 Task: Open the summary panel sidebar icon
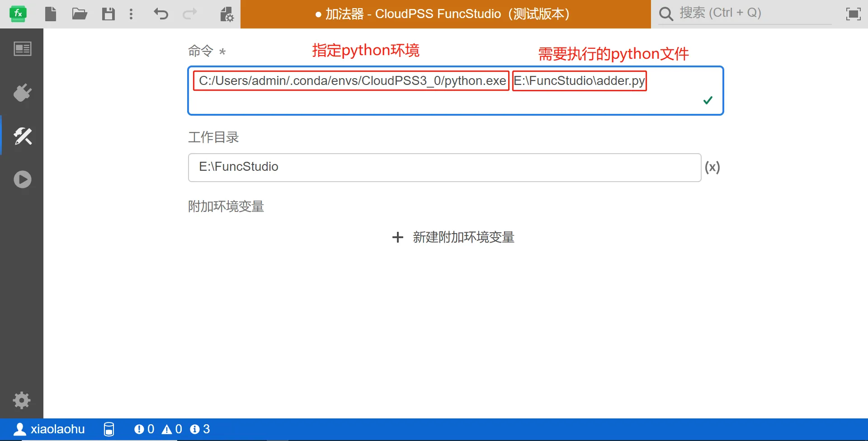click(22, 49)
